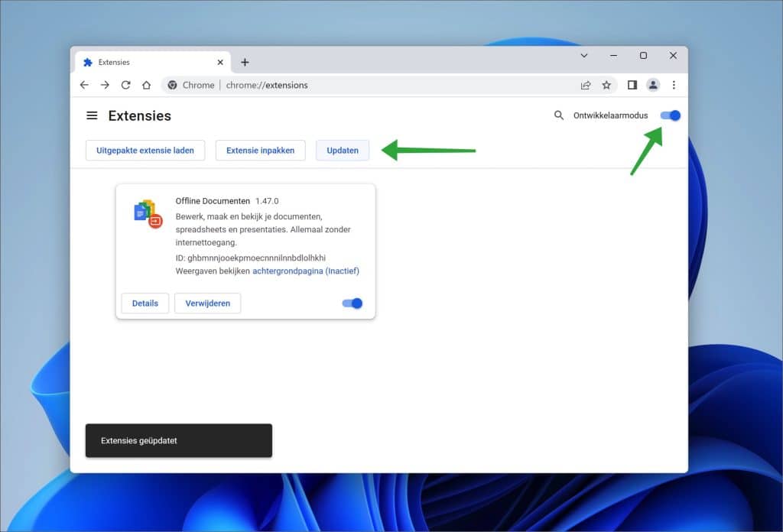Disable the Offline Documenten extension toggle
The height and width of the screenshot is (532, 783).
click(x=352, y=303)
